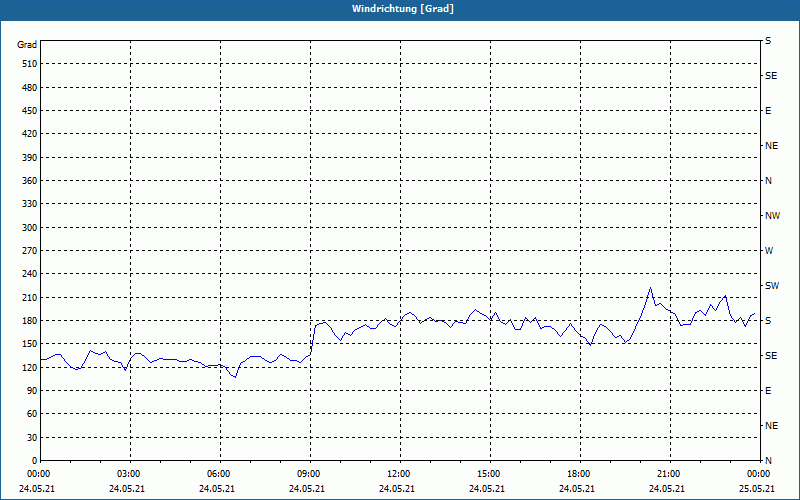This screenshot has width=800, height=500.
Task: Click the 510 y-axis label
Action: [x=30, y=64]
